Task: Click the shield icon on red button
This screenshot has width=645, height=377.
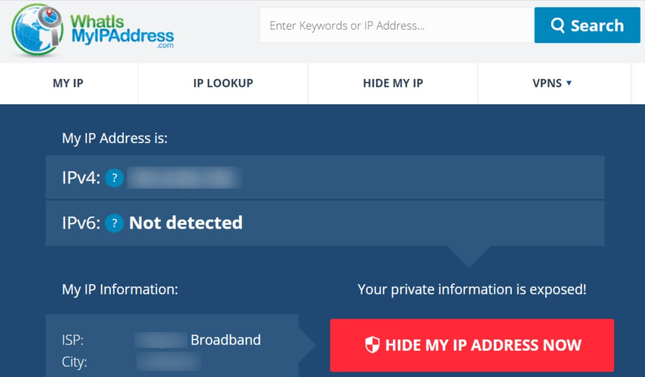Action: [372, 345]
